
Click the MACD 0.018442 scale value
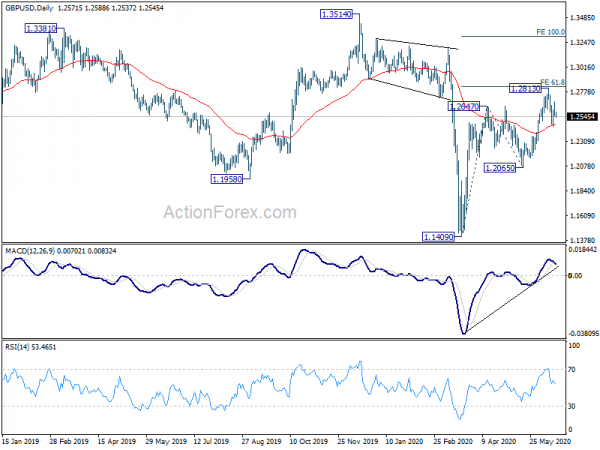(583, 249)
